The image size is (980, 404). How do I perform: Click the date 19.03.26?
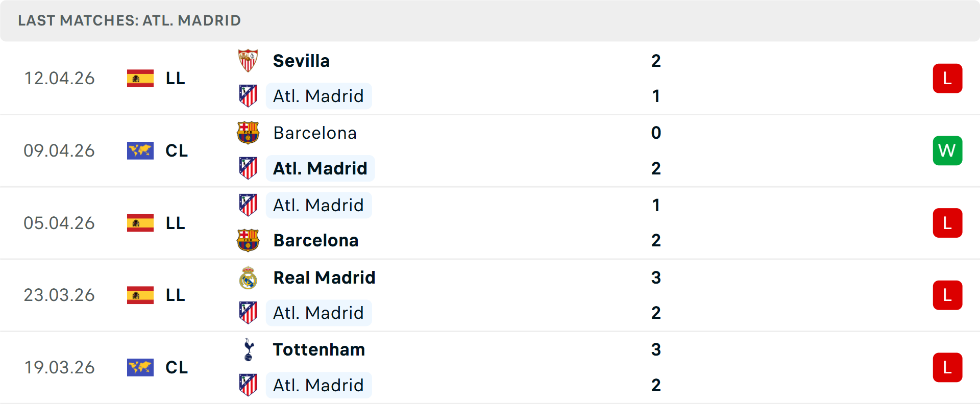click(x=59, y=367)
